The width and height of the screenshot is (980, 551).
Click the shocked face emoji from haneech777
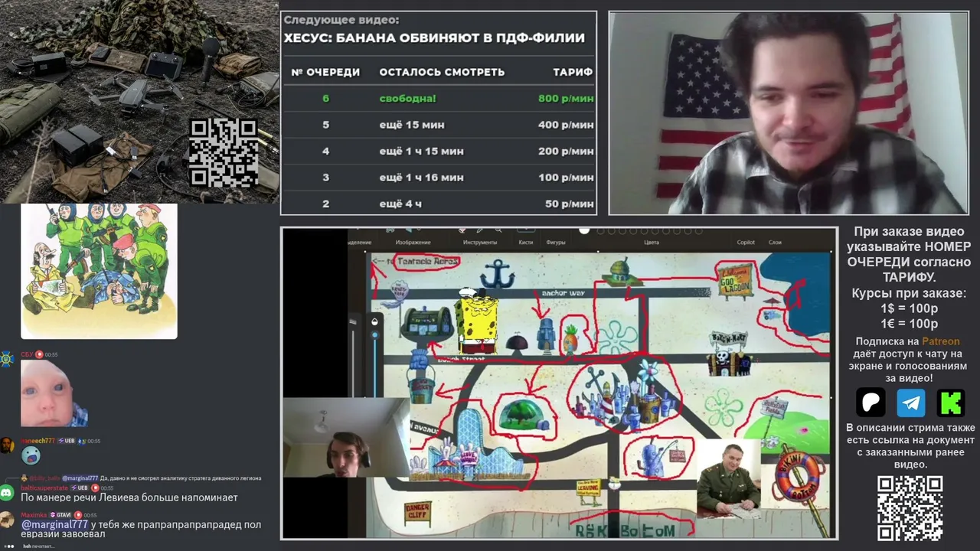click(31, 455)
